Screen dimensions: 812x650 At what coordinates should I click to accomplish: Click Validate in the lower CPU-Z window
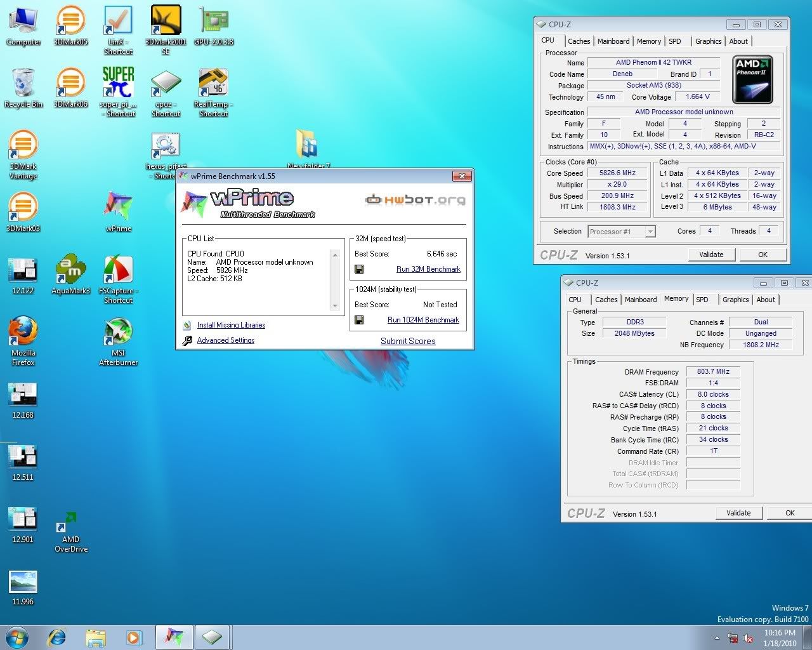click(x=738, y=513)
